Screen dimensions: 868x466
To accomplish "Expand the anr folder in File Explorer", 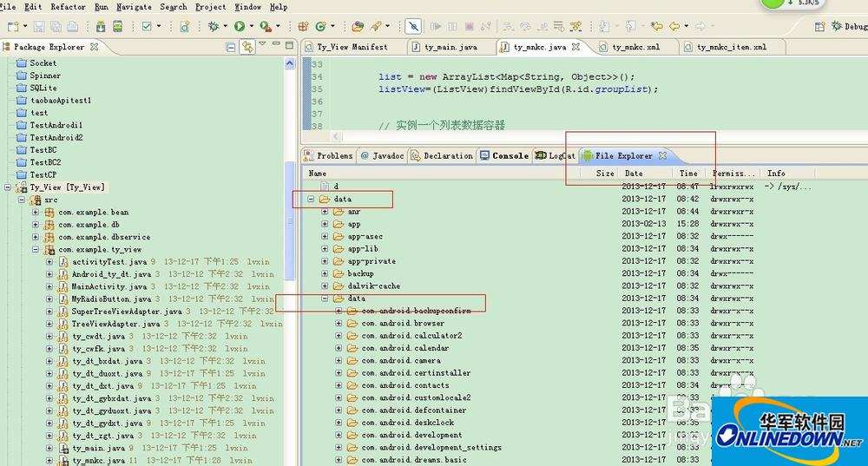I will (x=325, y=212).
